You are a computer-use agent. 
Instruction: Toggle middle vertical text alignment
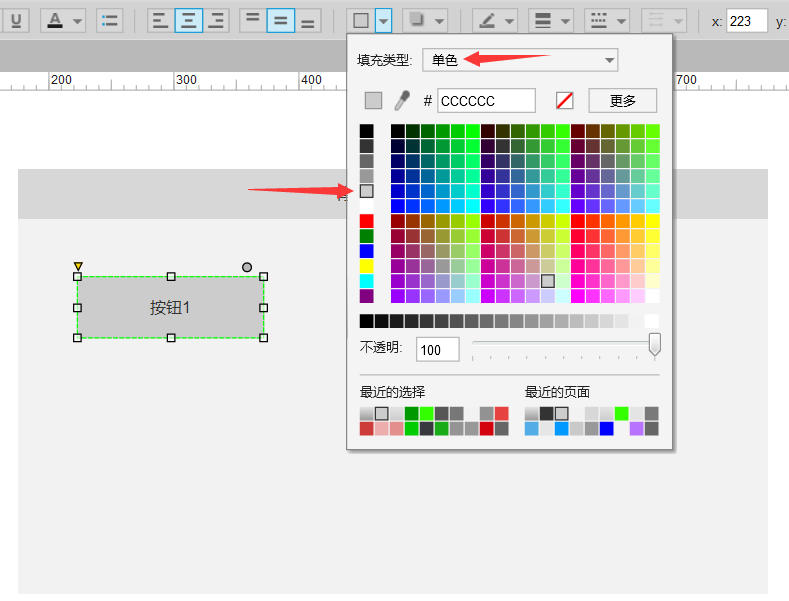280,21
